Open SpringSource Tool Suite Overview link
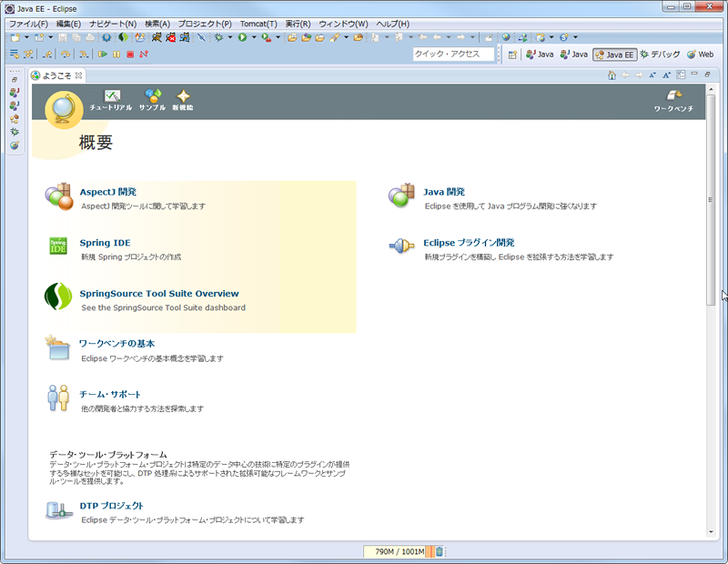 [159, 294]
